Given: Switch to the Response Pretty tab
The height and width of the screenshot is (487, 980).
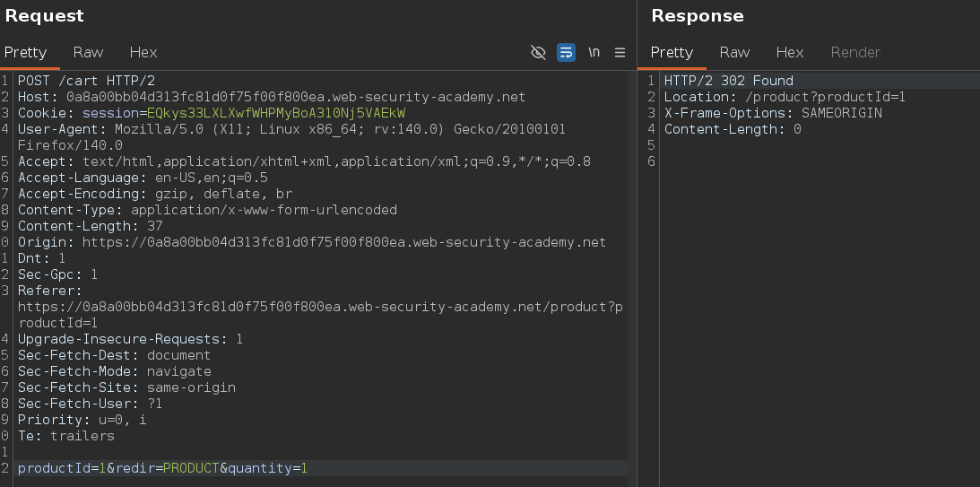Looking at the screenshot, I should (672, 53).
